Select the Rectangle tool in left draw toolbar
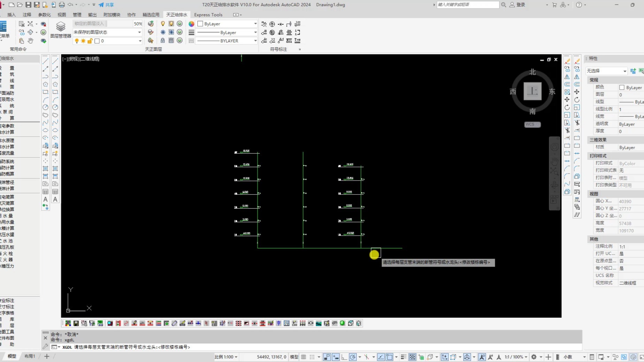The image size is (644, 362). pos(45,92)
